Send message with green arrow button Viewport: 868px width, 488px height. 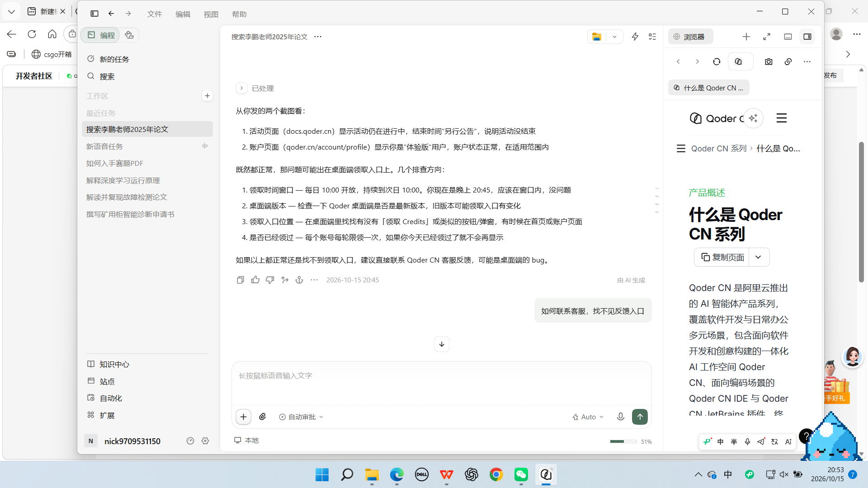(x=640, y=417)
